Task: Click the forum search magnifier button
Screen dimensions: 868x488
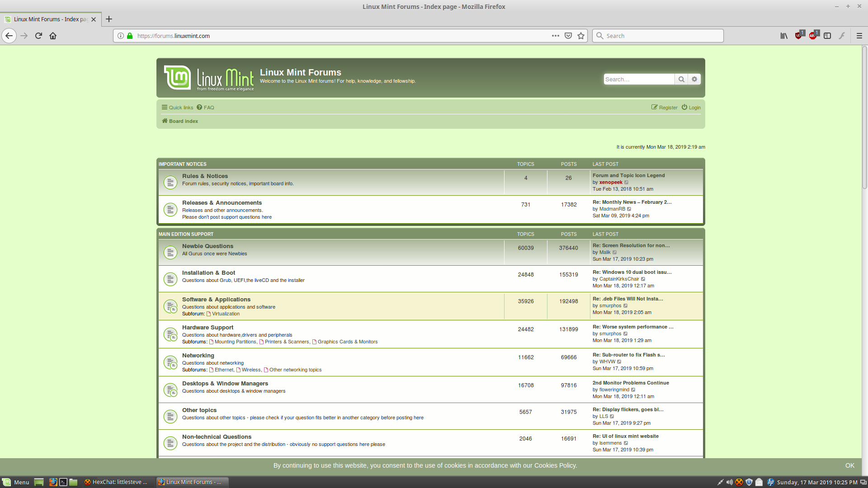Action: tap(681, 79)
